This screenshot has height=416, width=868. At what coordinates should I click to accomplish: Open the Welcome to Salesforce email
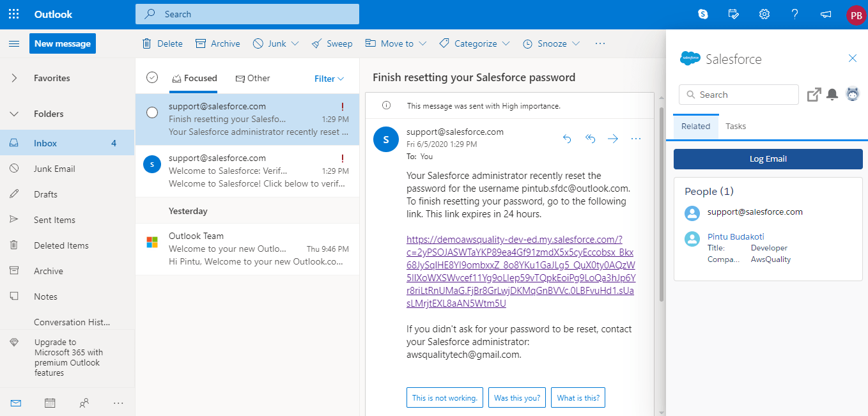click(x=247, y=171)
